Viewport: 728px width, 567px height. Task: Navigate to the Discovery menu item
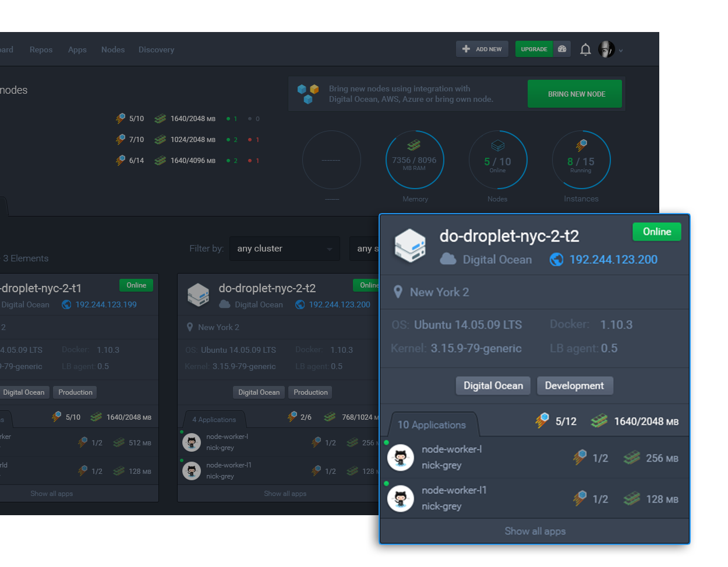tap(156, 49)
